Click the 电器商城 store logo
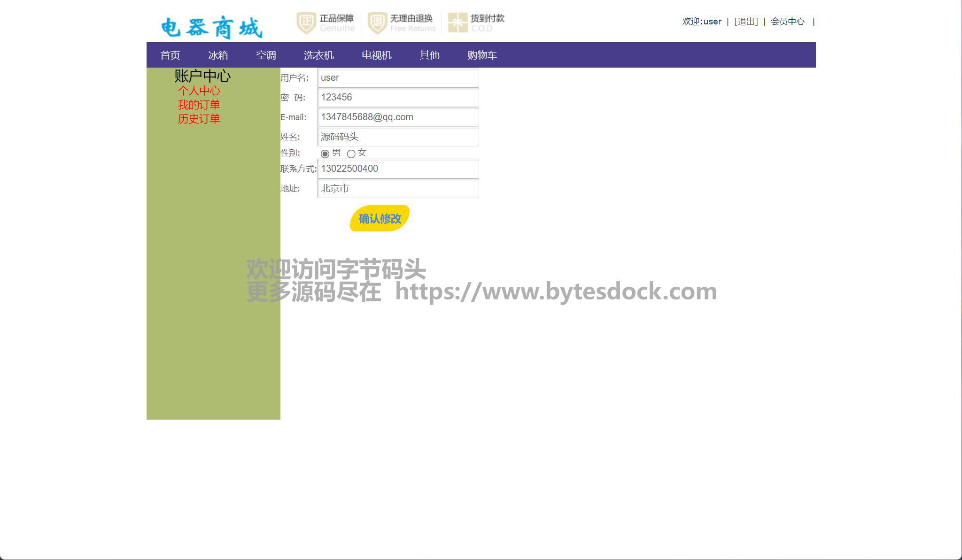962x560 pixels. pyautogui.click(x=211, y=27)
